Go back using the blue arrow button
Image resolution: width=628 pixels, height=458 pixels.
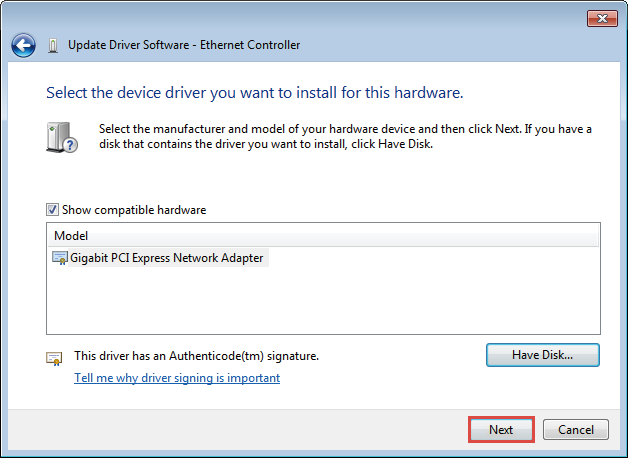tap(23, 45)
